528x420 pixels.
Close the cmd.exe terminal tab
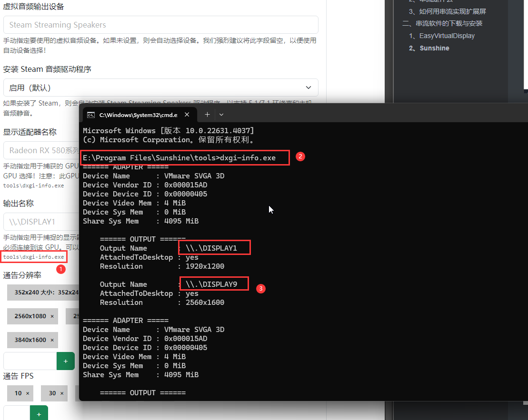click(187, 115)
